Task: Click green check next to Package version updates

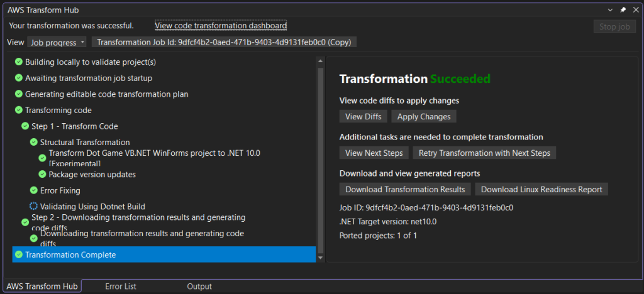Action: [x=42, y=174]
